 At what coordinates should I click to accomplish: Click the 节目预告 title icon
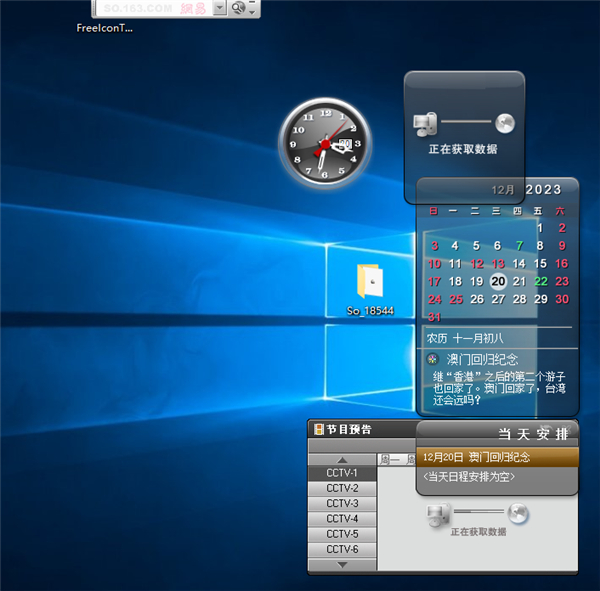319,430
